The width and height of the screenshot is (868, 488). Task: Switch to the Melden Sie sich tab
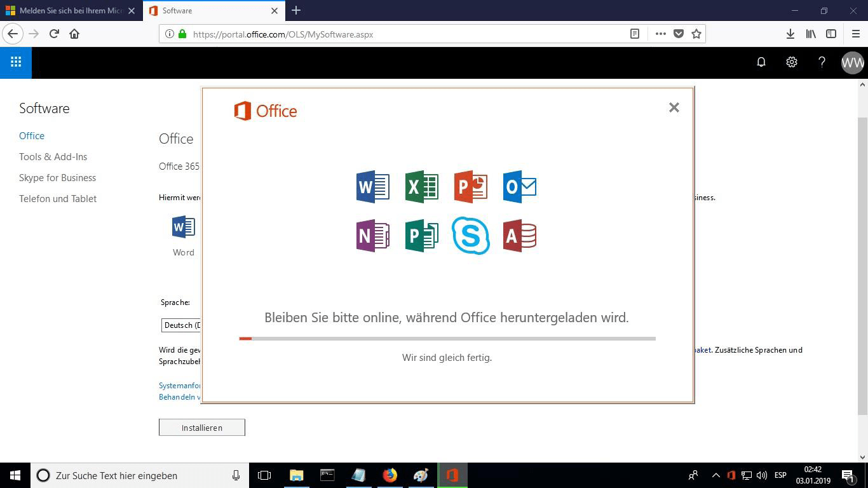point(70,11)
